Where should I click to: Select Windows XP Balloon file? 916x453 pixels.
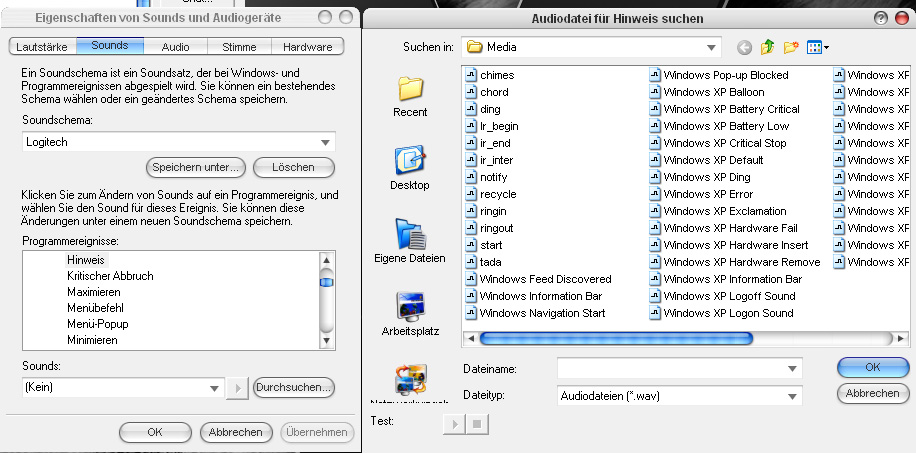707,92
